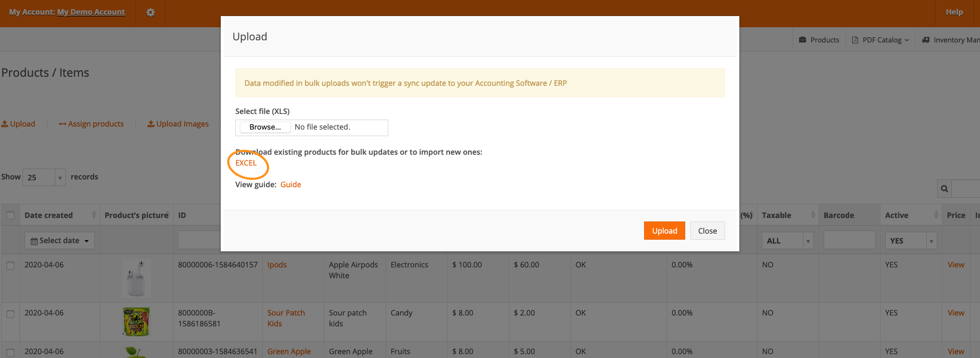980x358 pixels.
Task: Click the Upload Images icon link
Action: tap(151, 124)
